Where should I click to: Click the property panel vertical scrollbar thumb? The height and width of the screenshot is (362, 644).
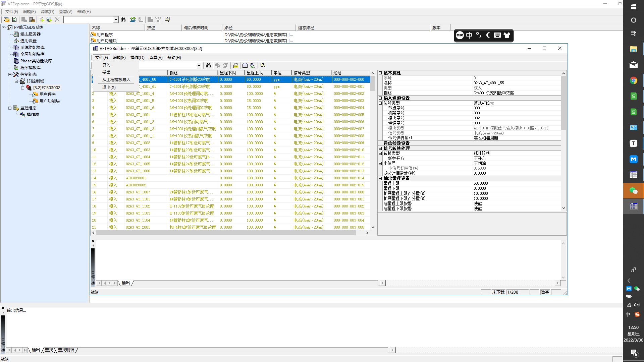[x=563, y=102]
